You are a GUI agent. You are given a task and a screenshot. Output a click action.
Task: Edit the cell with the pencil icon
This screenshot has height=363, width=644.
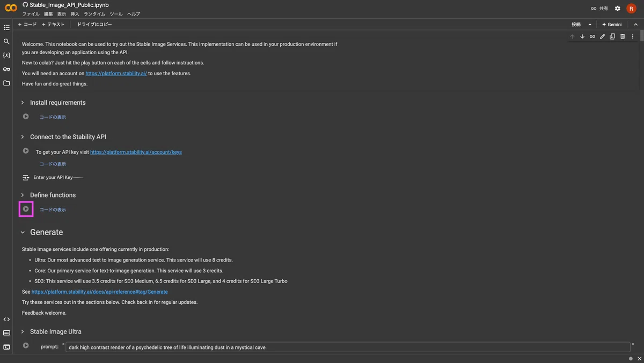(x=602, y=37)
